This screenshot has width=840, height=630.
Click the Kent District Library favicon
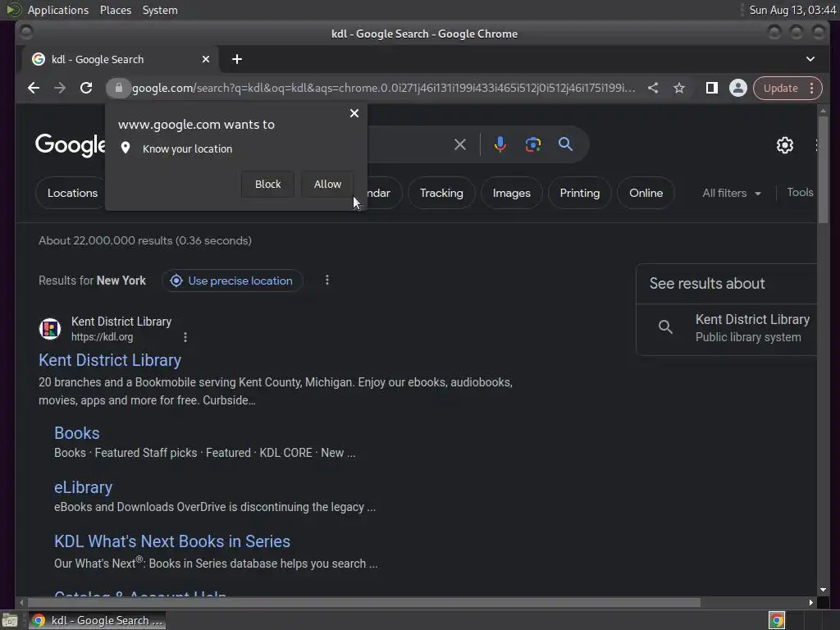[x=50, y=329]
